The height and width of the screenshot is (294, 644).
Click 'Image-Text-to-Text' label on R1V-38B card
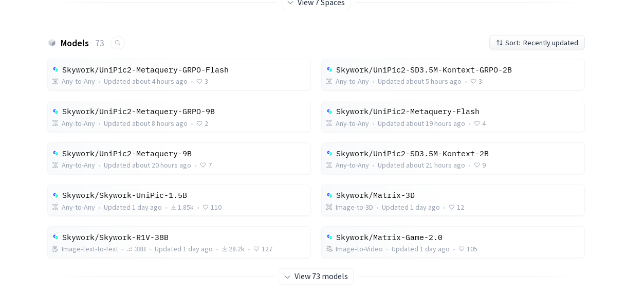pyautogui.click(x=90, y=249)
